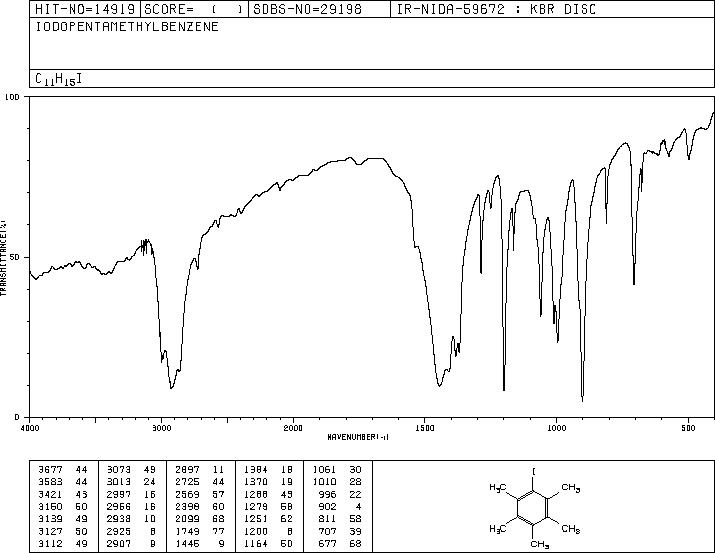Screen dimensions: 715x553
Task: Click the peak table entry 1749
Action: 187,531
